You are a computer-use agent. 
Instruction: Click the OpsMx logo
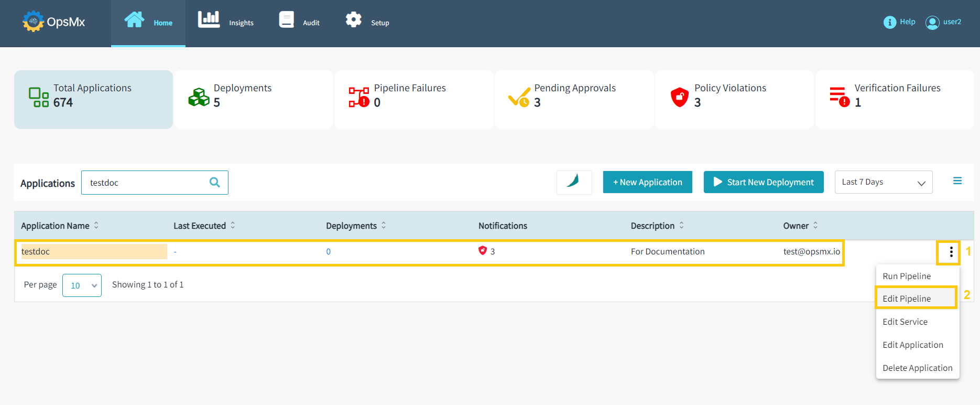(x=53, y=22)
